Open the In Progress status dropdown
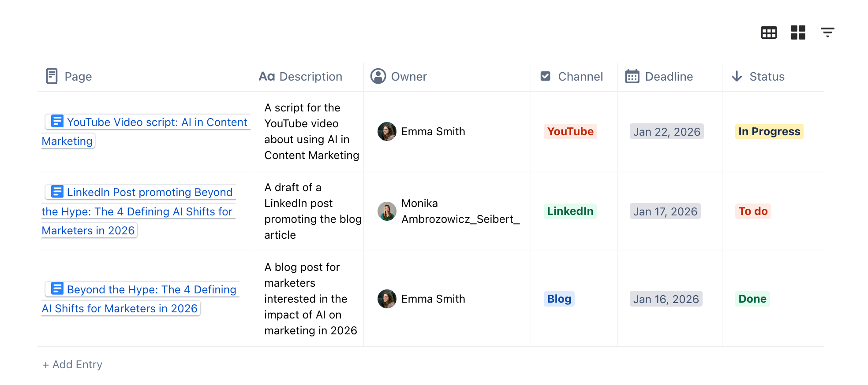868x385 pixels. click(769, 131)
